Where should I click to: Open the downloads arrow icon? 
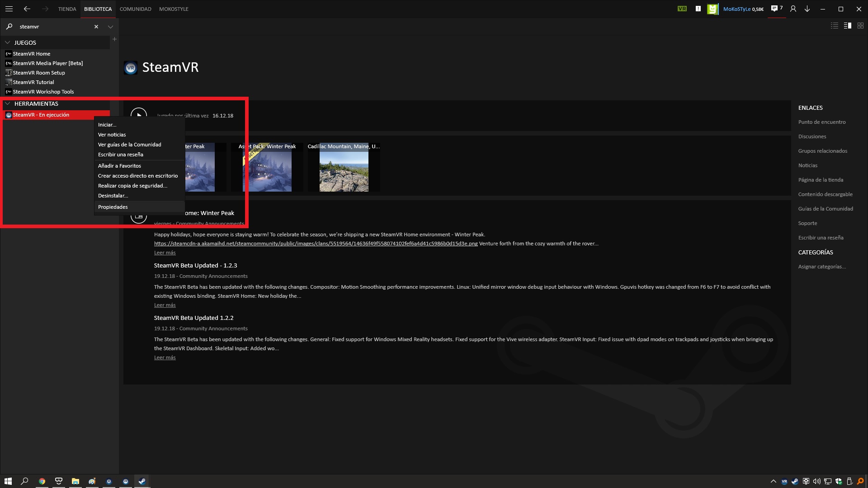tap(807, 9)
